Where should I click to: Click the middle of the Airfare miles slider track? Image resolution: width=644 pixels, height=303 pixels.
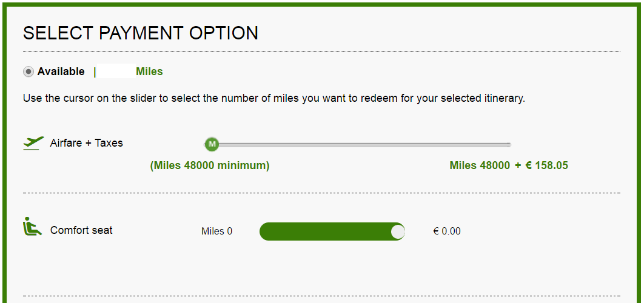pyautogui.click(x=357, y=144)
